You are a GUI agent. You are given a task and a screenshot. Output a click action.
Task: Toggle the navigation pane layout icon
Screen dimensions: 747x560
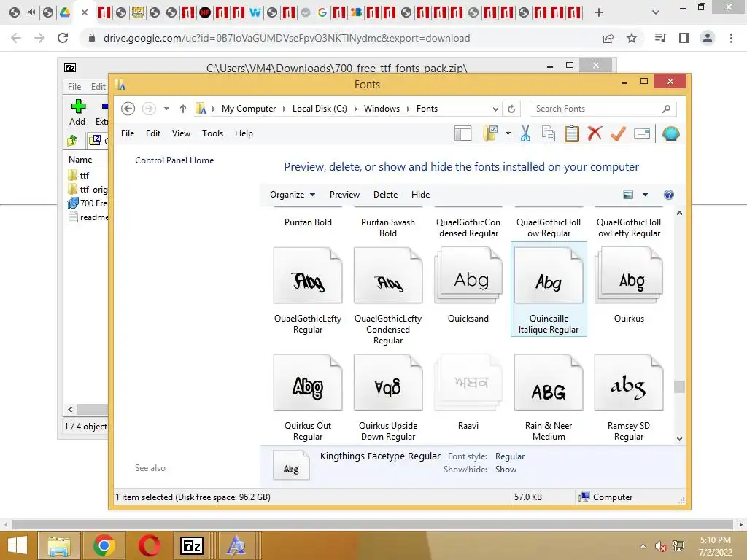pos(462,134)
